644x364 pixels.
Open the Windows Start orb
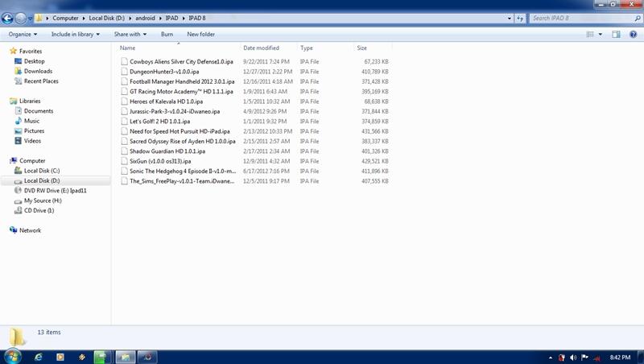[x=12, y=357]
